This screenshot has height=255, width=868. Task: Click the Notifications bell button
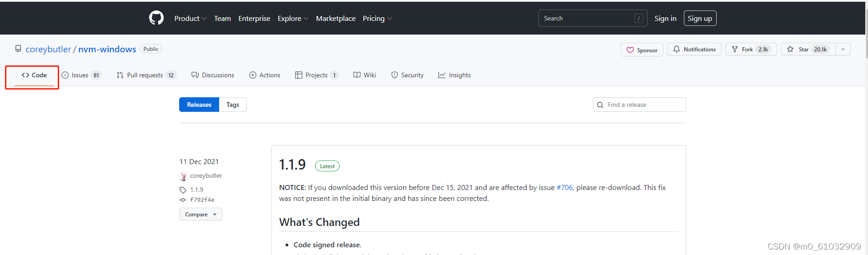coord(694,49)
